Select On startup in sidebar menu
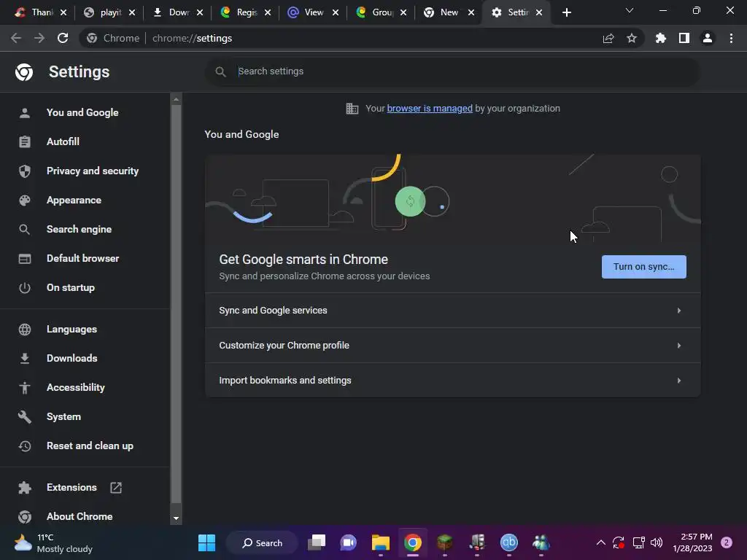Screen dimensions: 747x560 click(71, 287)
